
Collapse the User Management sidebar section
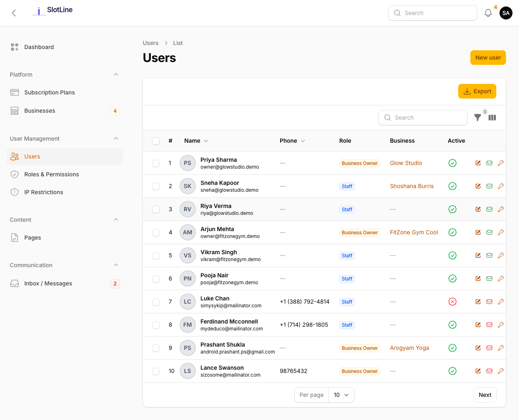click(x=116, y=138)
